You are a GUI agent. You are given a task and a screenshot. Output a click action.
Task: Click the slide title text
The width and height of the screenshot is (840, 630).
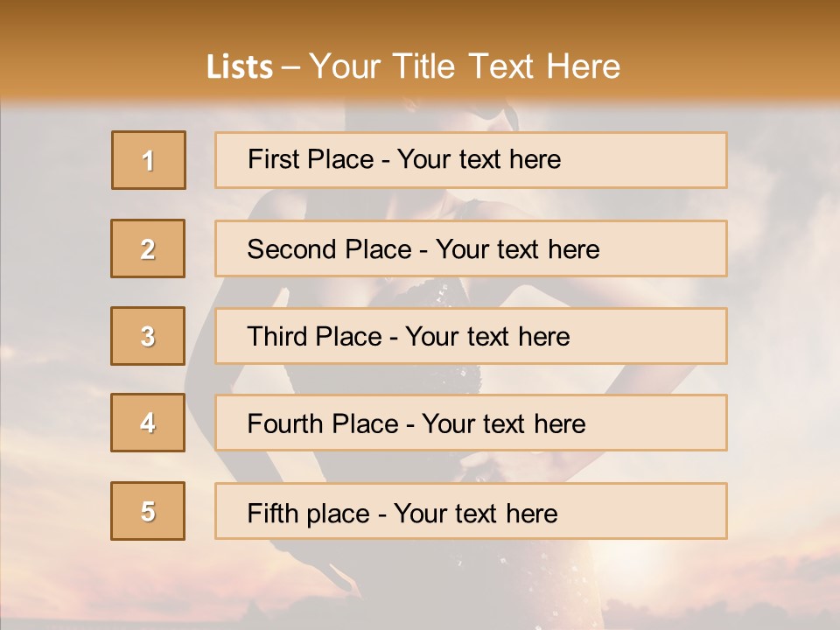(413, 66)
